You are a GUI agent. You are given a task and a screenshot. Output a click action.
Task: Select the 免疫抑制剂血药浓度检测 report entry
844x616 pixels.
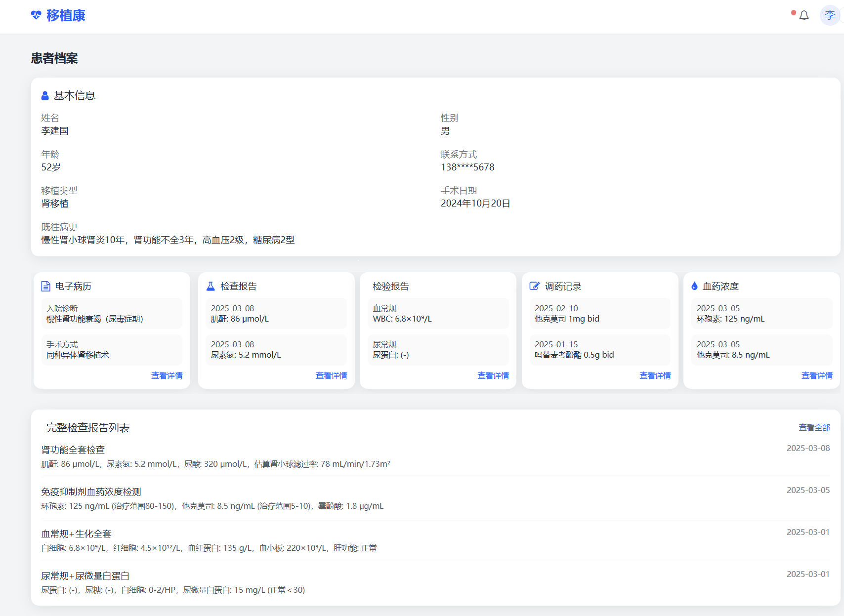point(91,492)
